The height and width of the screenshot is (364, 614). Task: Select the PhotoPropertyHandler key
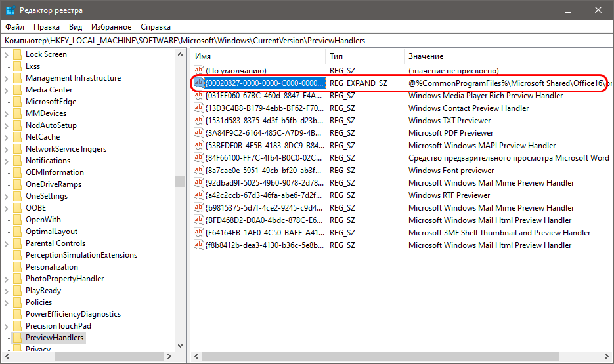64,278
